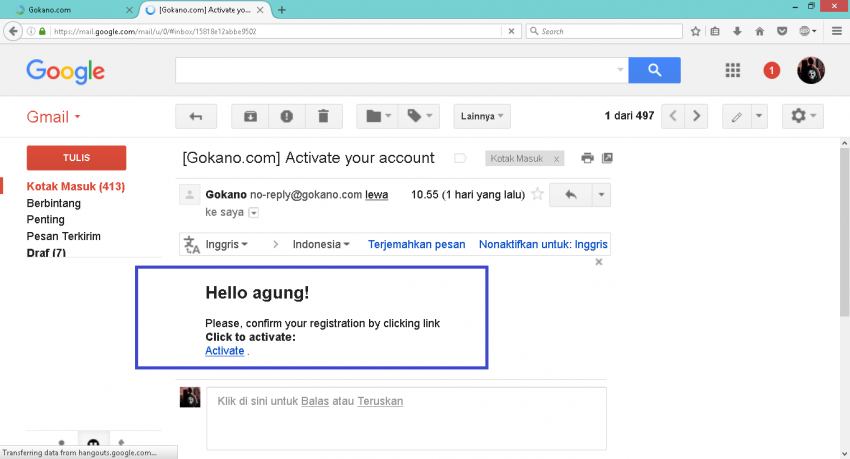Print the email
Viewport: 850px width, 459px height.
pos(587,158)
